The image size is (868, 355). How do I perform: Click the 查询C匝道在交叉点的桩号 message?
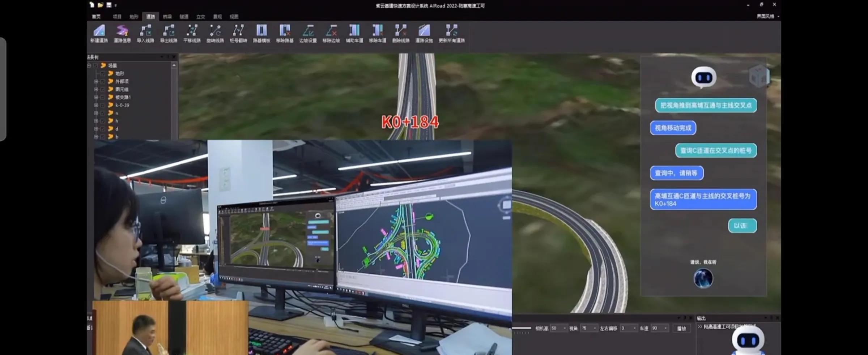[716, 150]
